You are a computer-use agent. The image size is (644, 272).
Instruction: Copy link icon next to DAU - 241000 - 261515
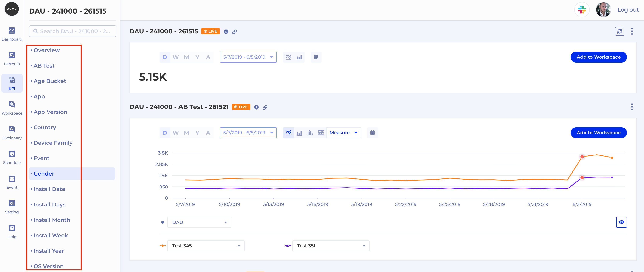coord(234,32)
